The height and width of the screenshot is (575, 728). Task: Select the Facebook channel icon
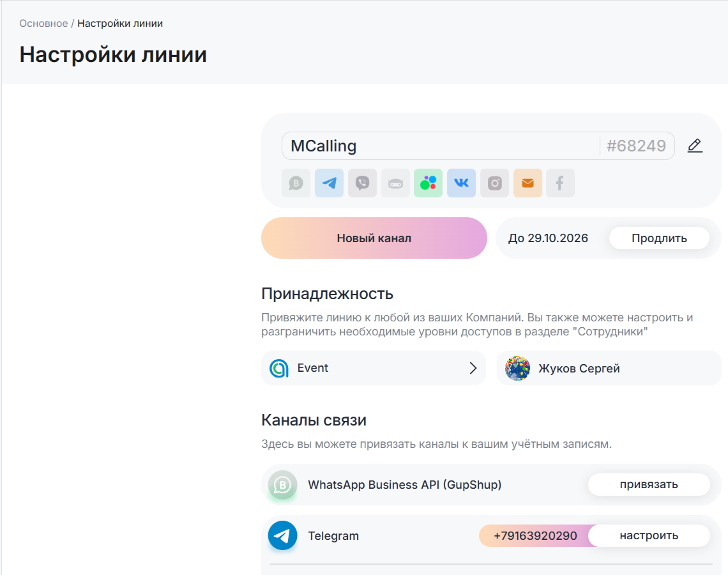[560, 183]
